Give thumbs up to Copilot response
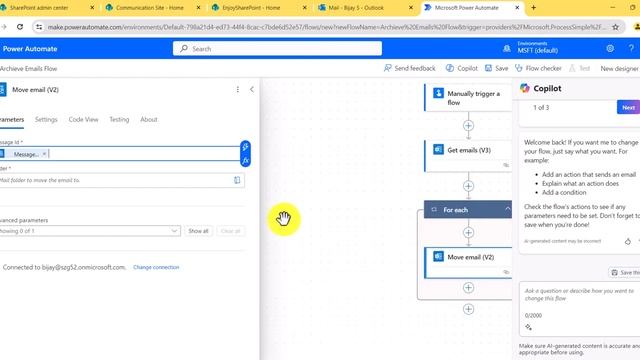This screenshot has height=360, width=640. [627, 242]
